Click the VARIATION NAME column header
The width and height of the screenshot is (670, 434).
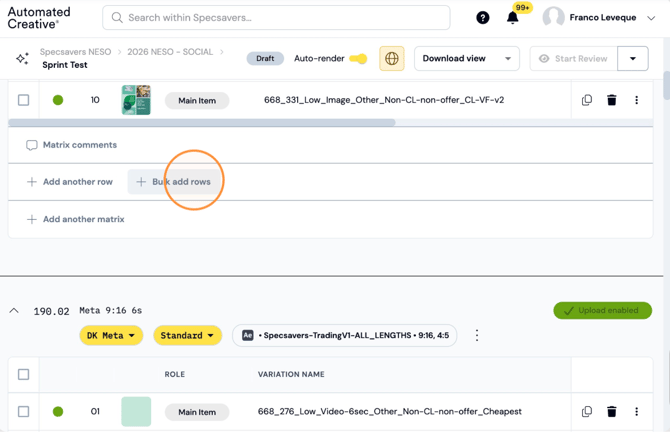point(291,374)
